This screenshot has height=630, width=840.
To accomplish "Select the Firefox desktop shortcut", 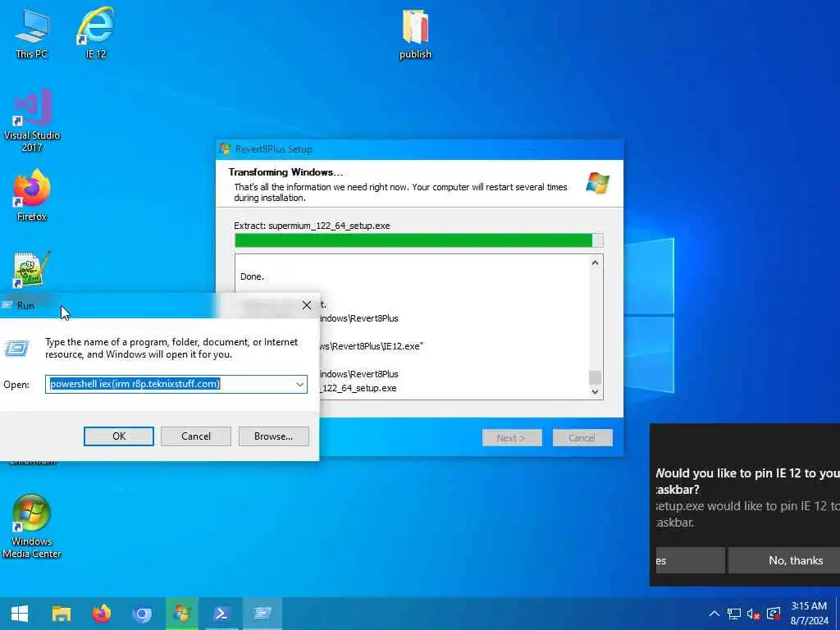I will 32,195.
